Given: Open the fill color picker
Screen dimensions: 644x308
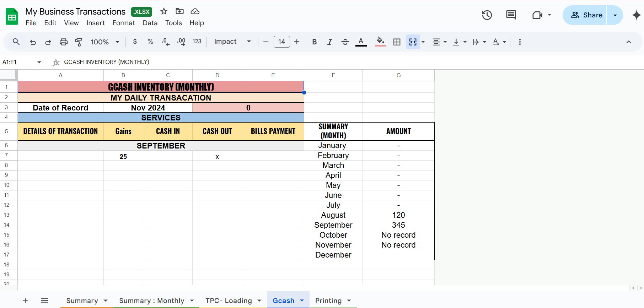Looking at the screenshot, I should point(381,42).
